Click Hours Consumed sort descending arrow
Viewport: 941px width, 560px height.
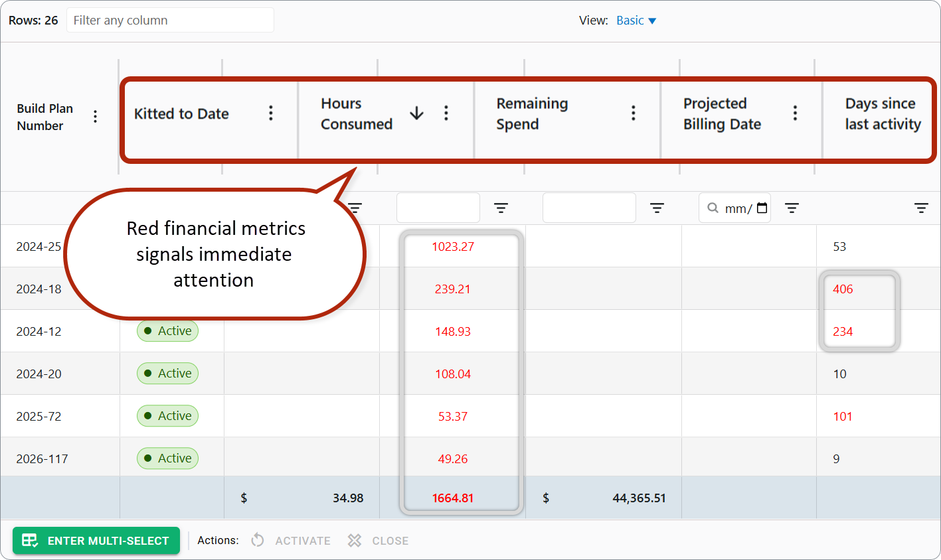point(416,113)
